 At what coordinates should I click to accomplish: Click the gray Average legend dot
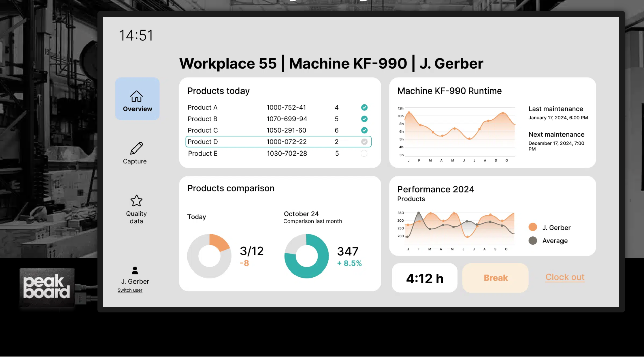533,241
